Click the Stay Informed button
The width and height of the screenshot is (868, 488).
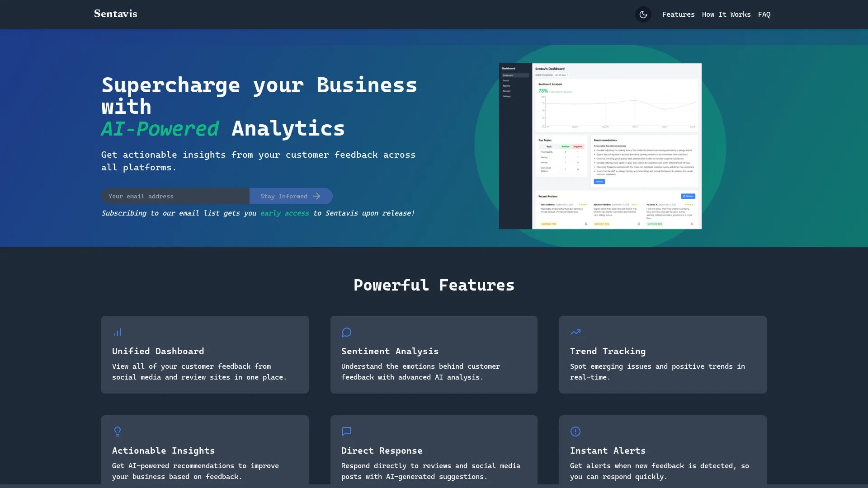291,196
